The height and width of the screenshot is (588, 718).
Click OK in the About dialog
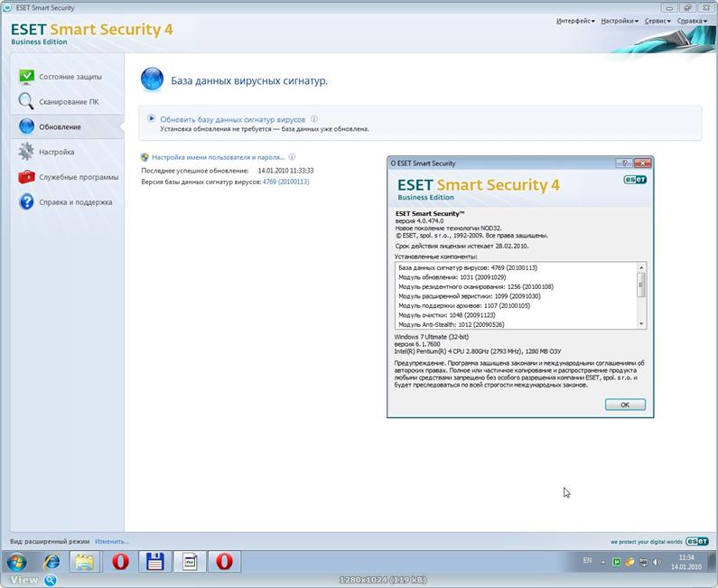[x=625, y=405]
